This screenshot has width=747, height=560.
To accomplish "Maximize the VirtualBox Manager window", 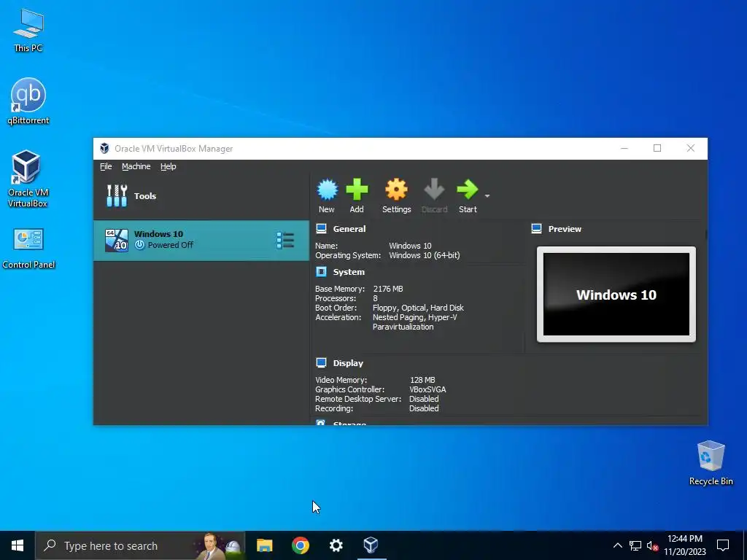I will click(x=657, y=149).
